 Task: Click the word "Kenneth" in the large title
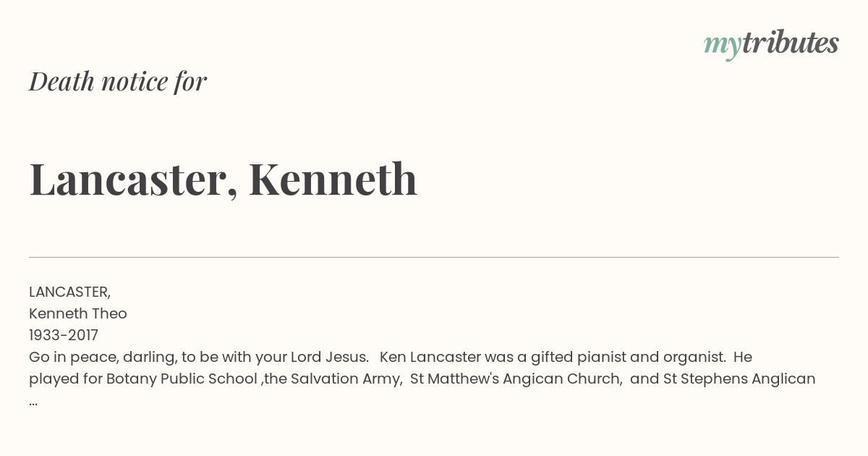pyautogui.click(x=333, y=178)
